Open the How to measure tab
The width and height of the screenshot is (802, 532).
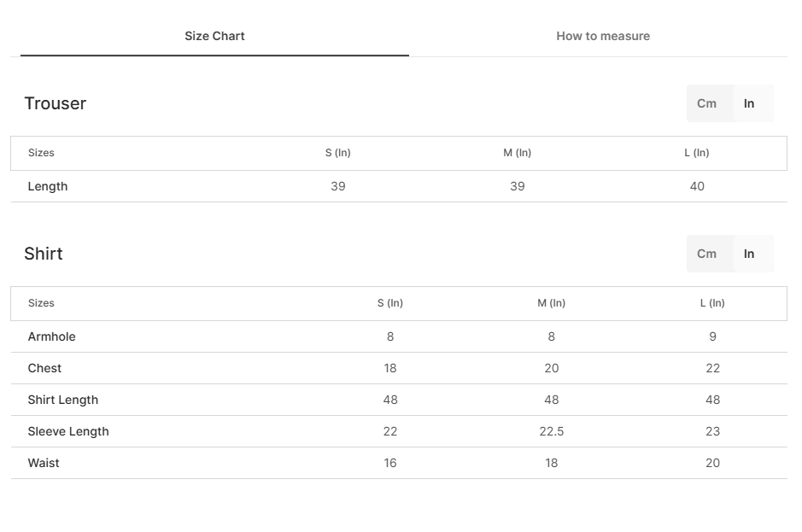tap(603, 36)
